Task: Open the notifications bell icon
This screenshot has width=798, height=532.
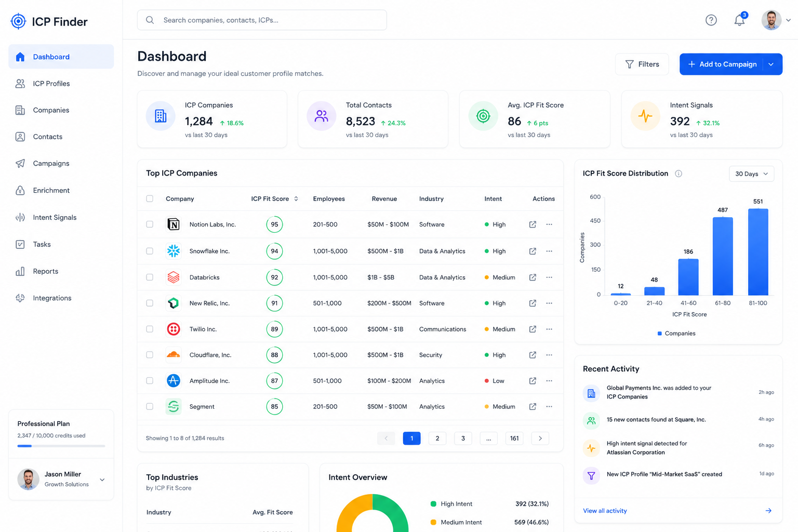Action: (x=739, y=20)
